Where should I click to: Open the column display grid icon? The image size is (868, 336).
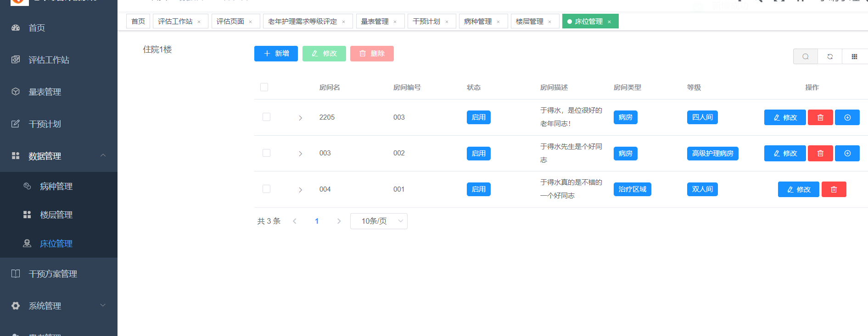(854, 56)
